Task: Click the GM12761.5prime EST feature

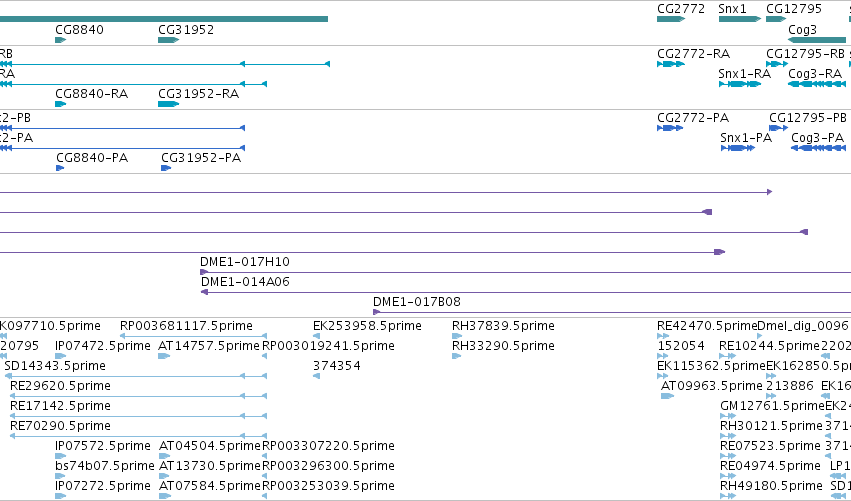Action: (x=728, y=416)
